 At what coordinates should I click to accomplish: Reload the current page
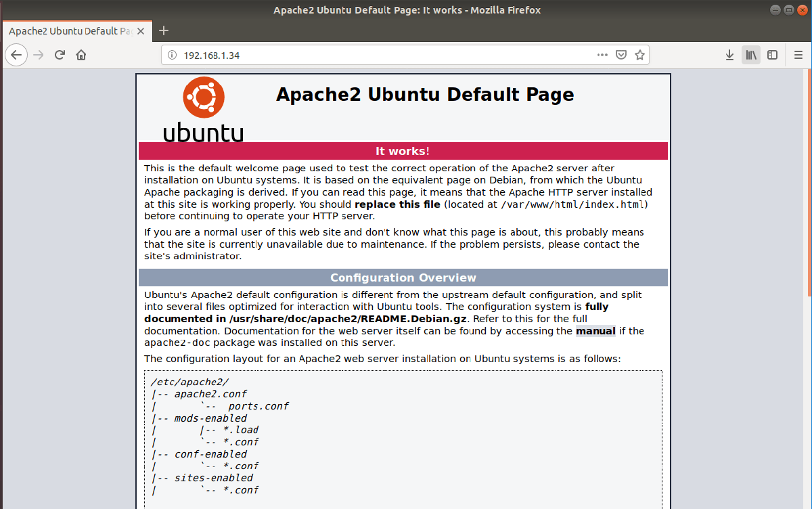click(x=60, y=55)
